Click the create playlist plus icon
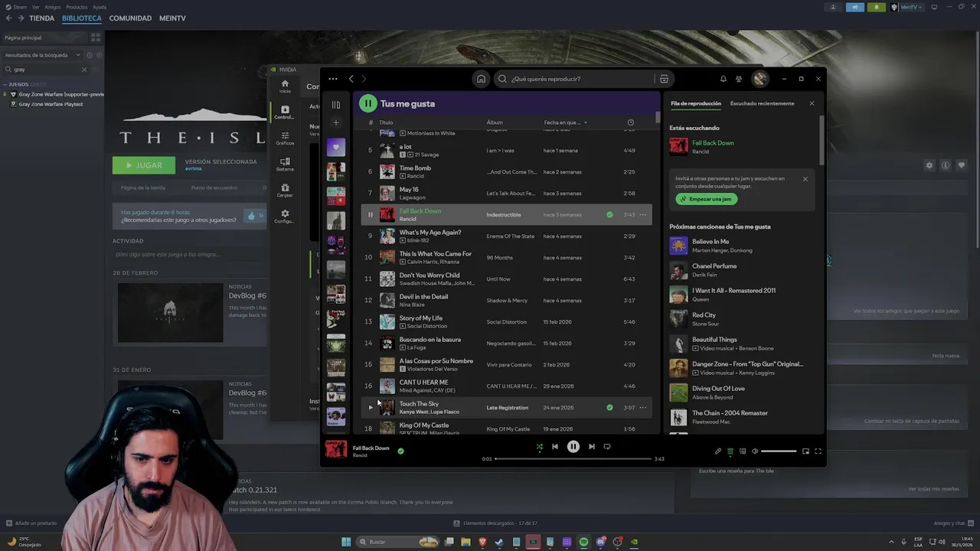The width and height of the screenshot is (980, 551). (x=335, y=122)
